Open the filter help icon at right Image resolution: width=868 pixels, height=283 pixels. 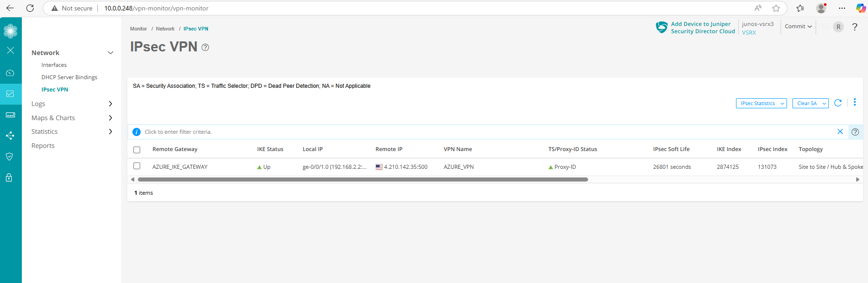click(x=855, y=132)
